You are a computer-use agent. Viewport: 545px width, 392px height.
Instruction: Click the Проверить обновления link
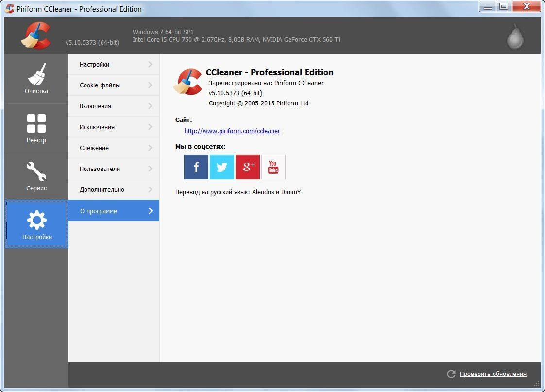(493, 374)
